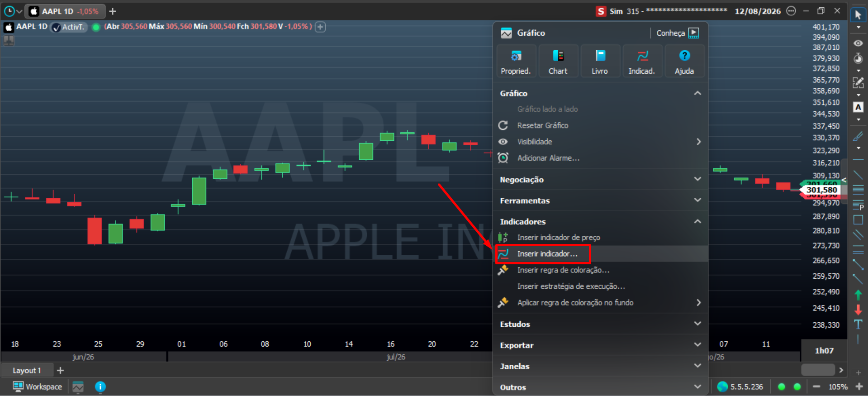This screenshot has height=396, width=868.
Task: Collapse the Gráfico section
Action: pos(697,93)
